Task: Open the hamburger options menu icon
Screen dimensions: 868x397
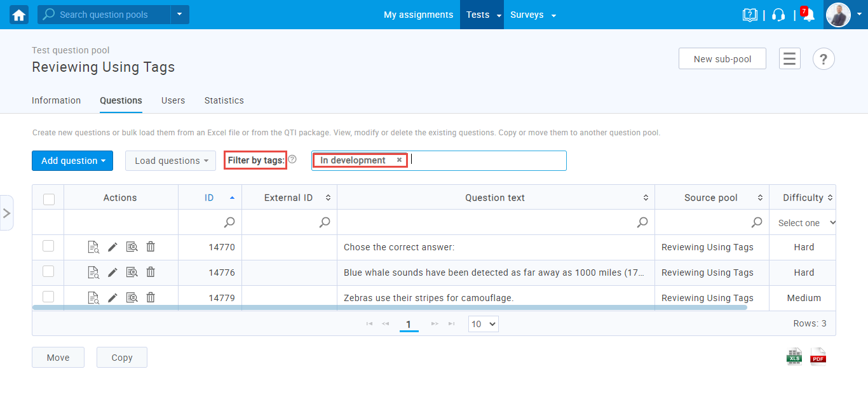Action: coord(789,59)
